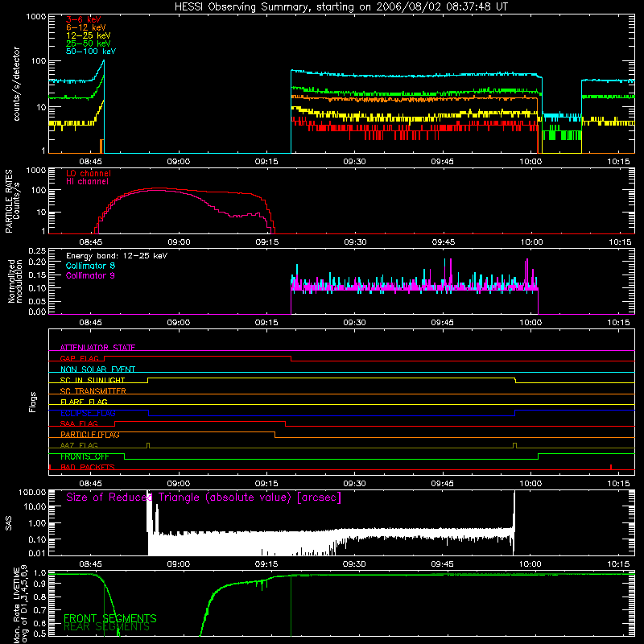Click the 09:00 tick in counts panel
Viewport: 644px width, 644px height.
[x=178, y=162]
